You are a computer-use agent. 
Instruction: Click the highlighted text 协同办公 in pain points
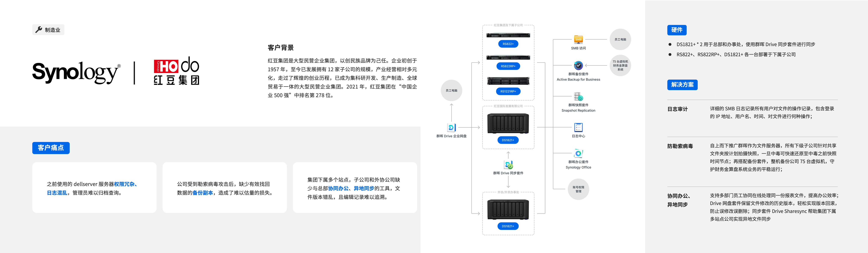point(338,188)
